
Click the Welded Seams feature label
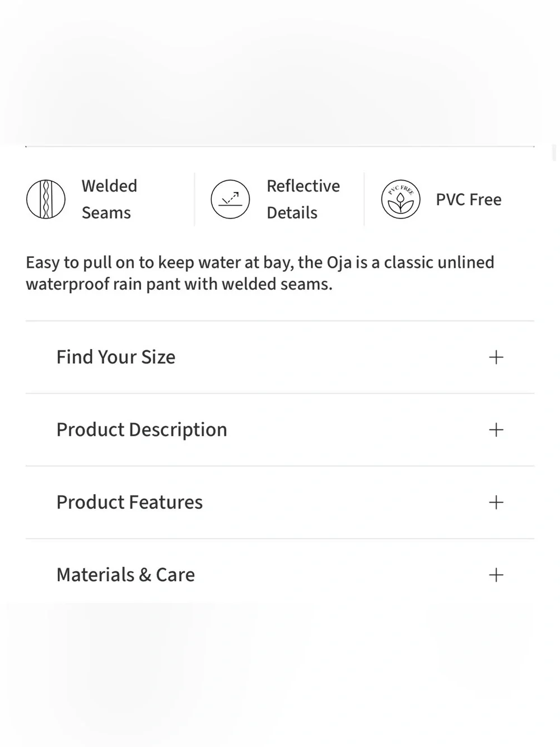pos(109,199)
